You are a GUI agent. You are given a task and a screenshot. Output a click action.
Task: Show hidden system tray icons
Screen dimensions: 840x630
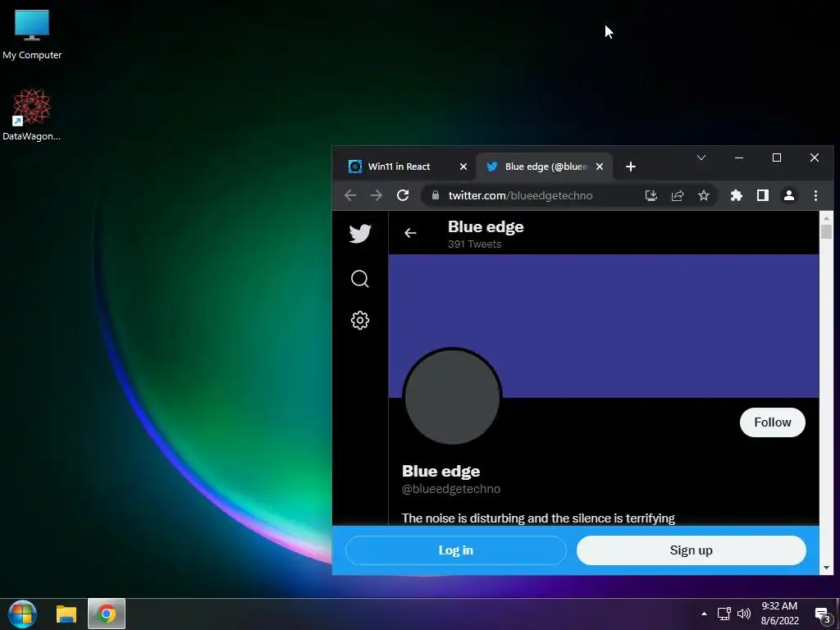click(704, 614)
